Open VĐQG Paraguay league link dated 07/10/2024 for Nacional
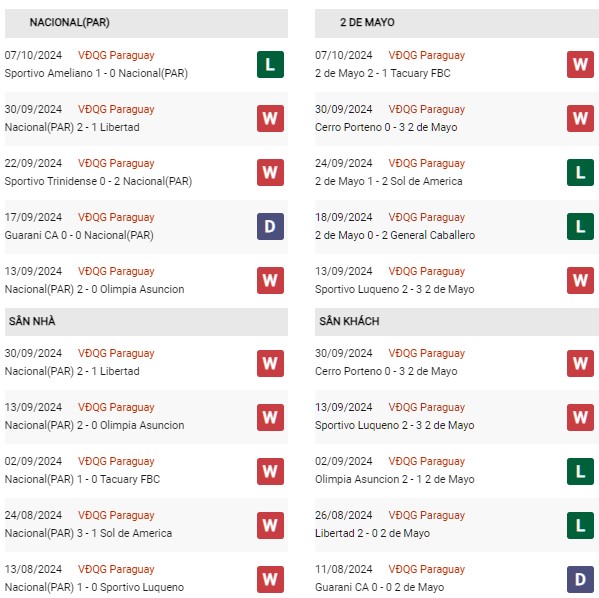 click(x=116, y=55)
